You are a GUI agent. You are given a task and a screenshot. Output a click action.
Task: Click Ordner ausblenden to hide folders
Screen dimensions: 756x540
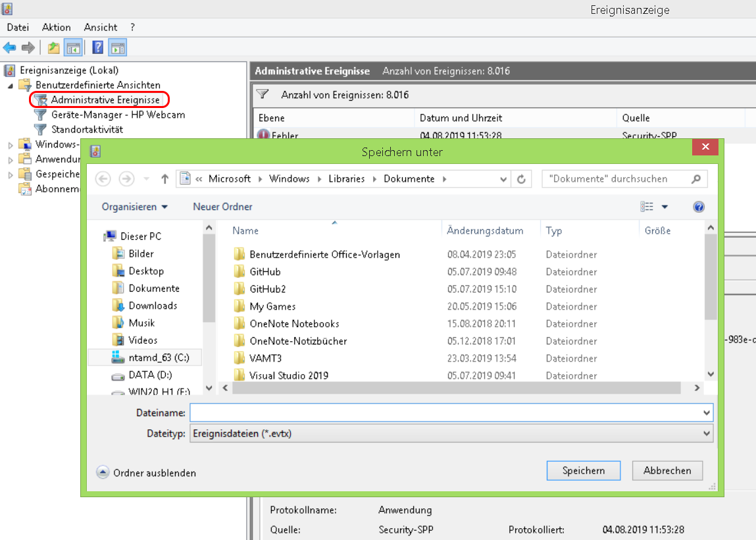pos(147,473)
